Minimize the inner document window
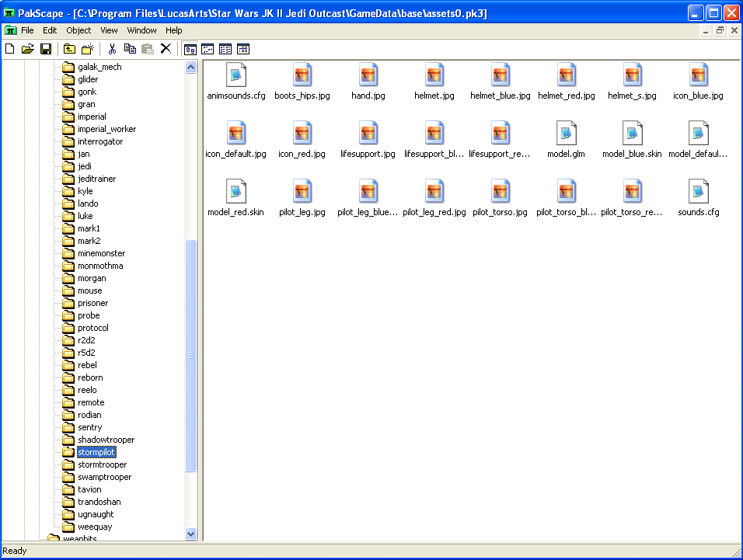Screen dimensions: 743x560 pyautogui.click(x=706, y=30)
